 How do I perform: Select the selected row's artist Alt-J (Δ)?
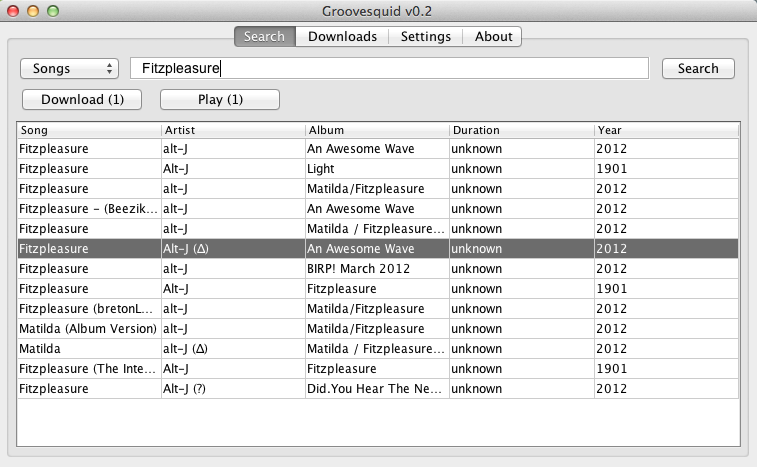(186, 249)
